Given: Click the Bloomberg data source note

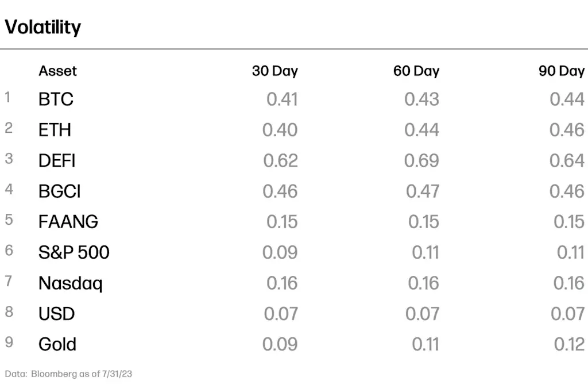Looking at the screenshot, I should (68, 374).
